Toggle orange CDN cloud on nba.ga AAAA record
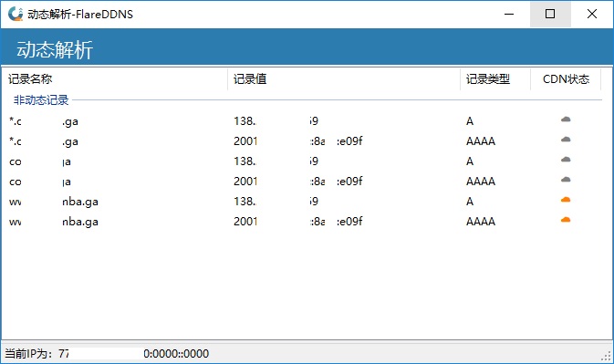The height and width of the screenshot is (364, 614). click(x=566, y=220)
